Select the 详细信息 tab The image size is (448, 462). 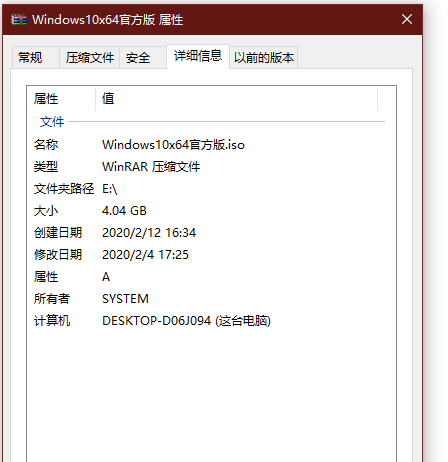tap(198, 56)
